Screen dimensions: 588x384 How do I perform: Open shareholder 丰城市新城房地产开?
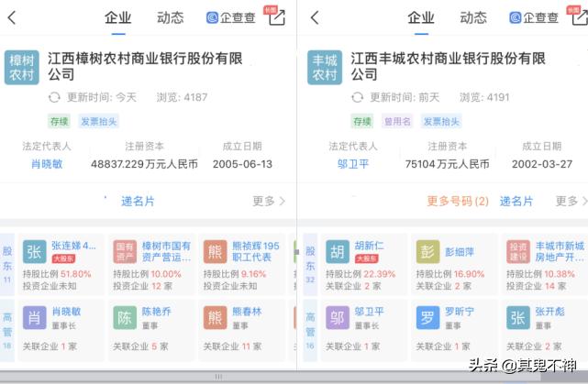[560, 251]
